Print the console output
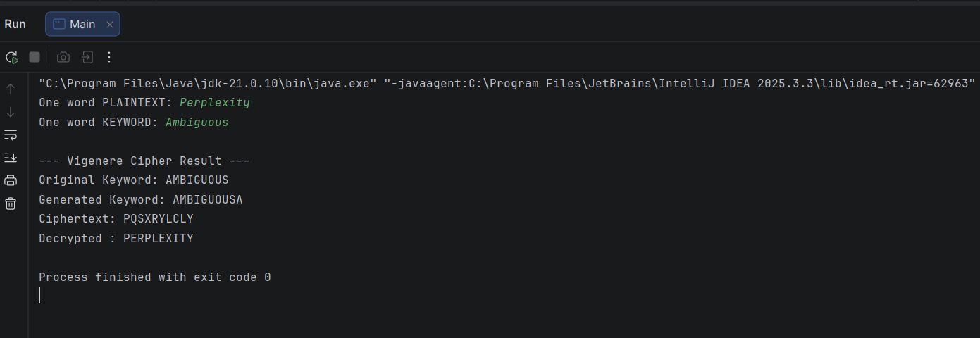The image size is (980, 338). click(11, 180)
